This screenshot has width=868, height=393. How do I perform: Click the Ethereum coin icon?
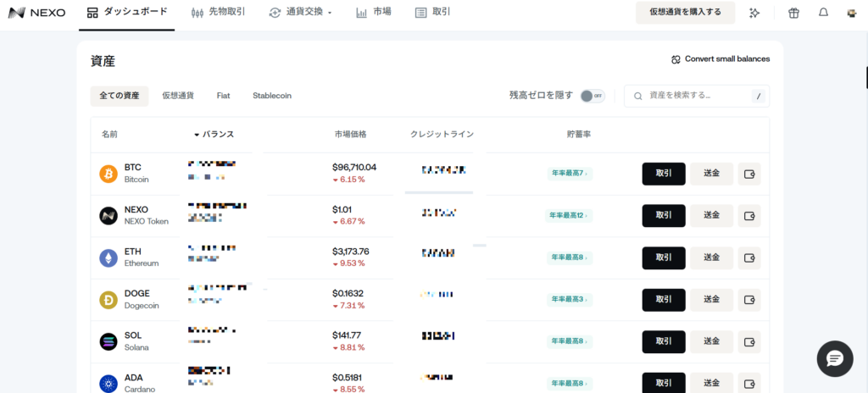[108, 258]
